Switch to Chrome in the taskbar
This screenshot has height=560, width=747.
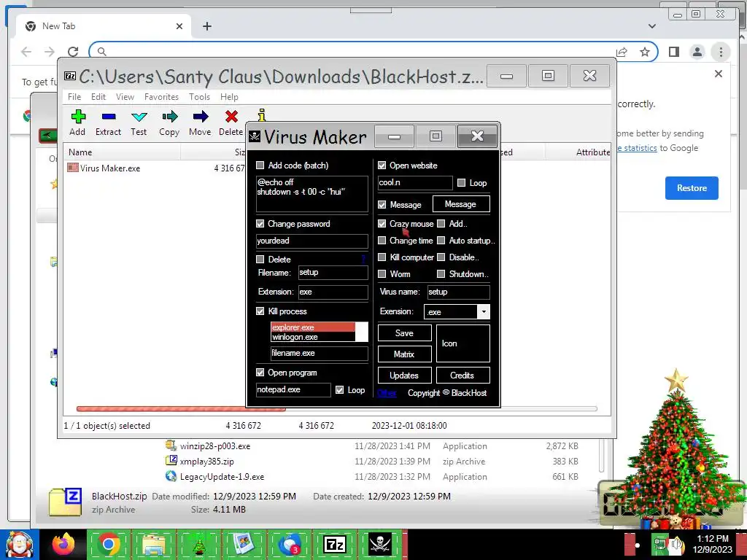(109, 544)
